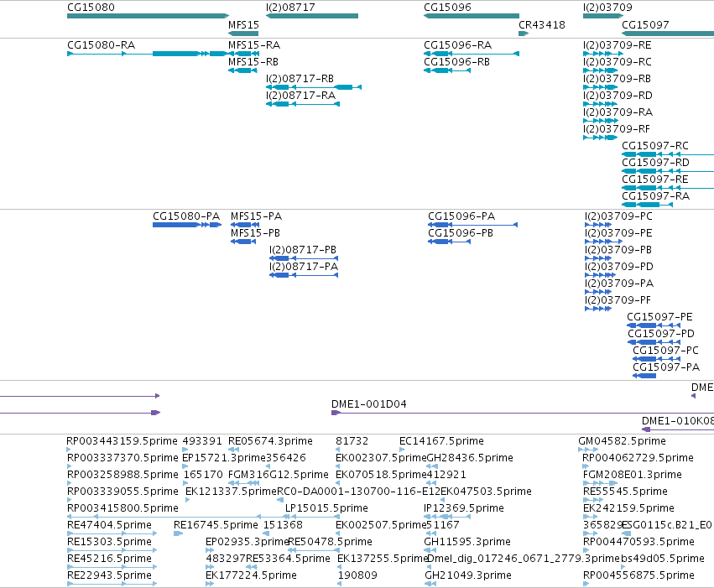Select the l(2)08717 gene label
This screenshot has width=714, height=588.
[290, 8]
